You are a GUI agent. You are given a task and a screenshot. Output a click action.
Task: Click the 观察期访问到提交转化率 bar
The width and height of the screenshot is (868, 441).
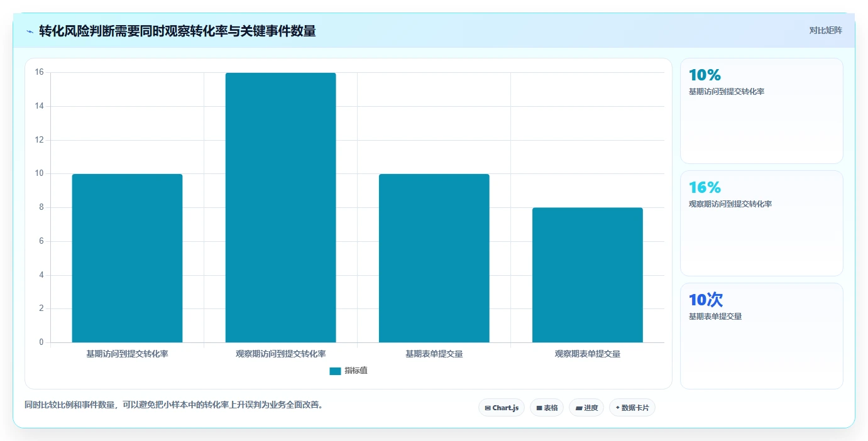(281, 208)
